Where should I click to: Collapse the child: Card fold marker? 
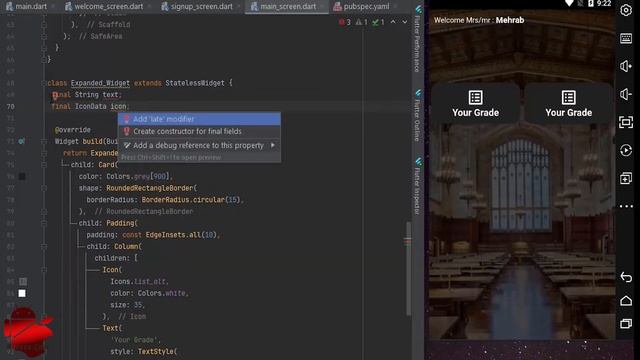(x=44, y=165)
